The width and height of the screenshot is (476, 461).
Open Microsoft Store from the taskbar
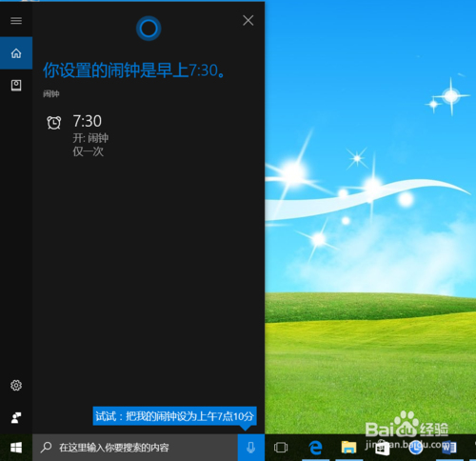pos(383,448)
